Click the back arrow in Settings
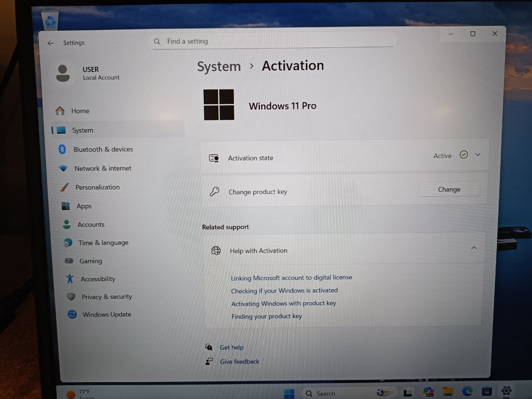The width and height of the screenshot is (532, 399). pyautogui.click(x=51, y=43)
